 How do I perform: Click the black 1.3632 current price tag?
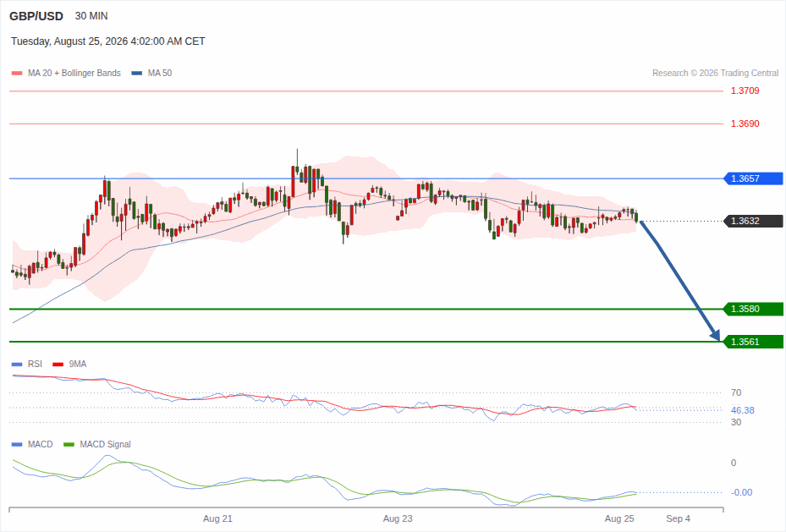tap(753, 221)
